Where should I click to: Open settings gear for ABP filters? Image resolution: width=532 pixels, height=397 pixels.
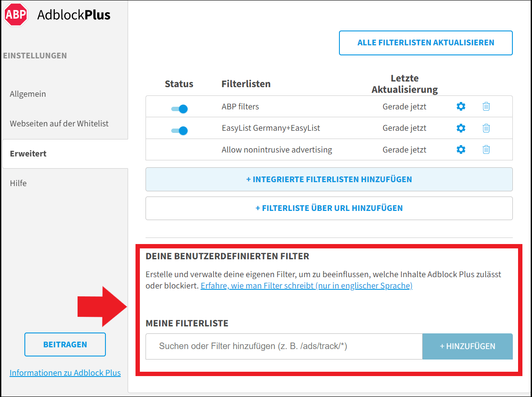pos(461,106)
